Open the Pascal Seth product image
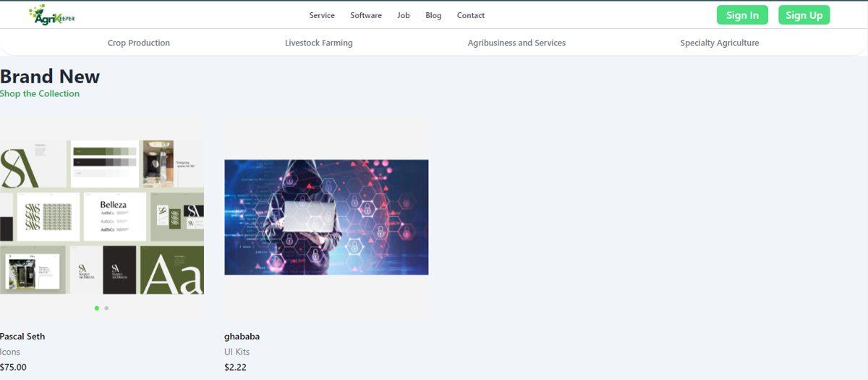 click(102, 217)
